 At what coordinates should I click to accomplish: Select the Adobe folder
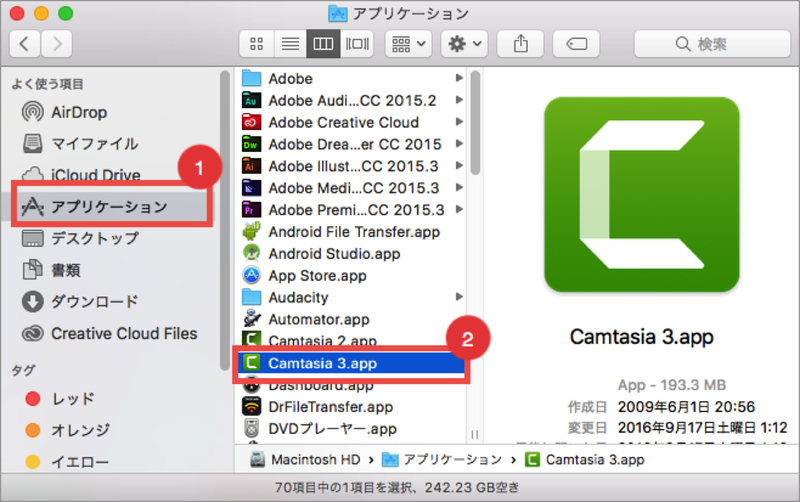pyautogui.click(x=352, y=79)
